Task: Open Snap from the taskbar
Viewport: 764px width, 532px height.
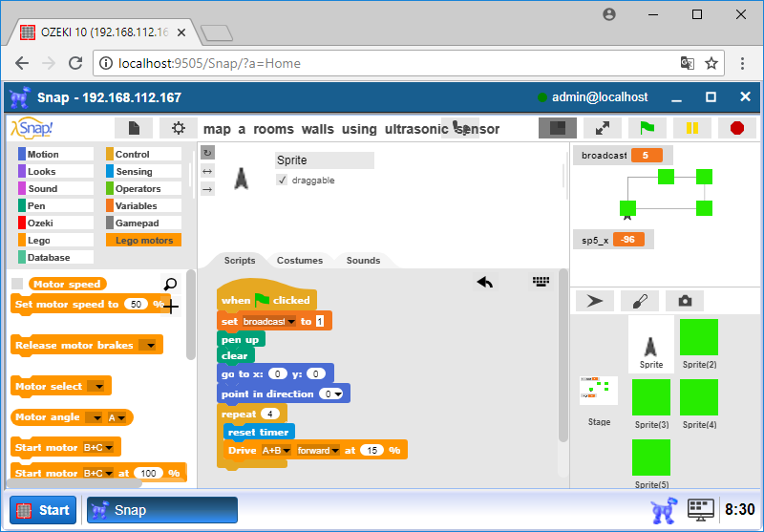Action: [x=162, y=510]
